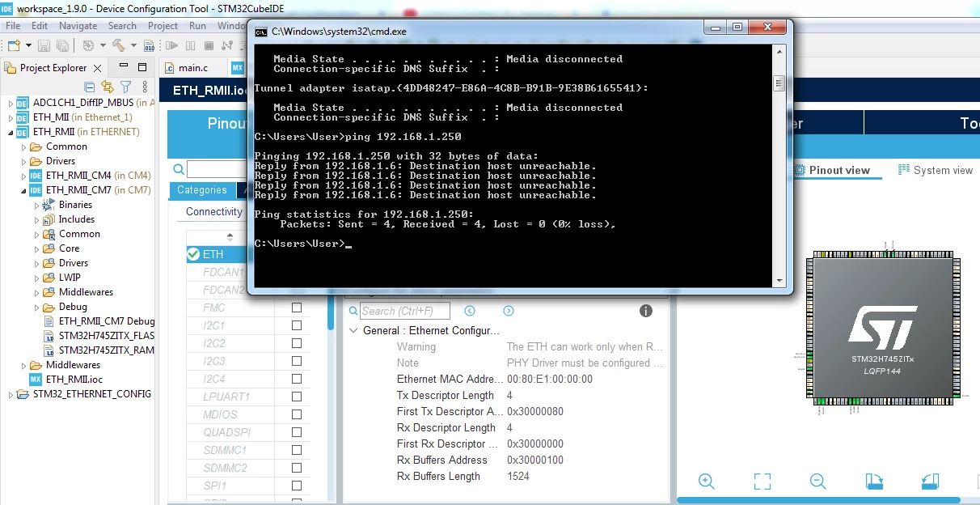Open the File menu
Viewport: 980px width, 505px height.
click(x=13, y=26)
